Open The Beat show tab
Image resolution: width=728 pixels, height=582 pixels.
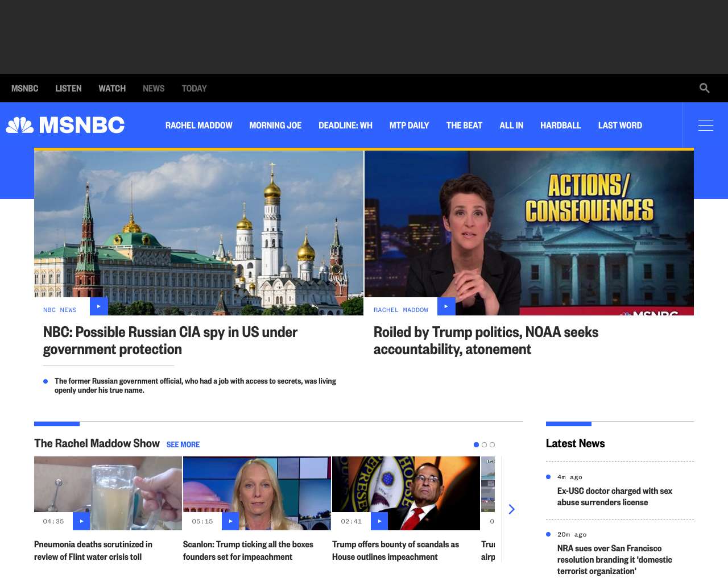click(464, 125)
